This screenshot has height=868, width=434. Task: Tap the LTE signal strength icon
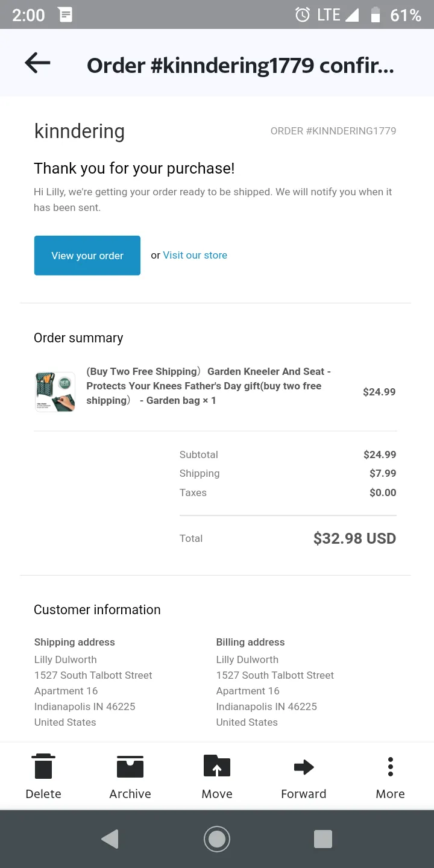351,15
